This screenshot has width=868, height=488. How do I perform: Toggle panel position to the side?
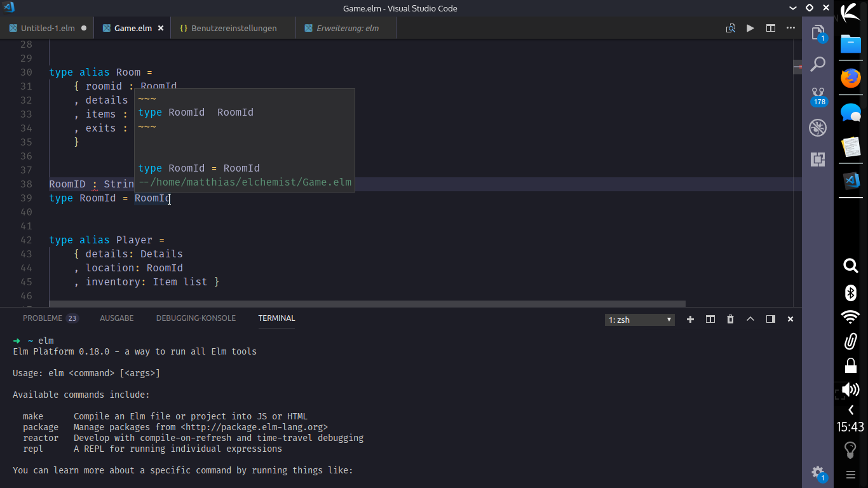click(x=770, y=319)
